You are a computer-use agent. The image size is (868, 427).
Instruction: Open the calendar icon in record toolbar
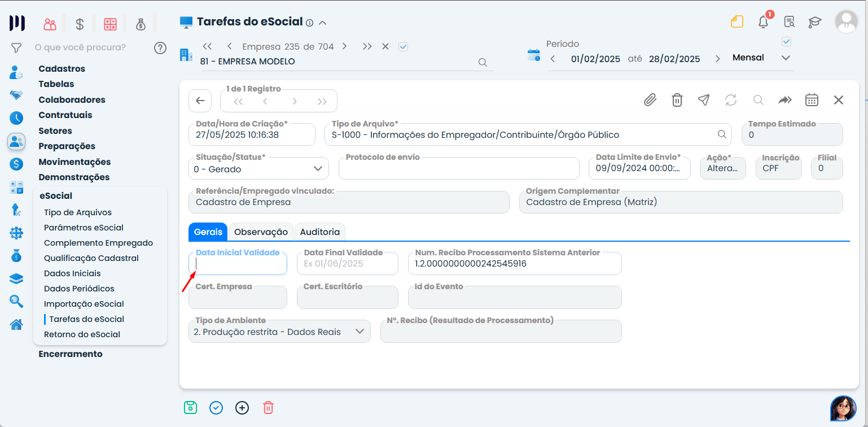point(812,100)
